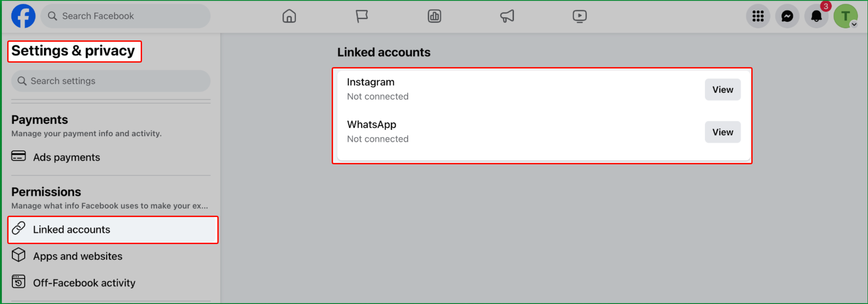Image resolution: width=868 pixels, height=304 pixels.
Task: Click the credit card icon beside Ads payments
Action: pos(18,156)
